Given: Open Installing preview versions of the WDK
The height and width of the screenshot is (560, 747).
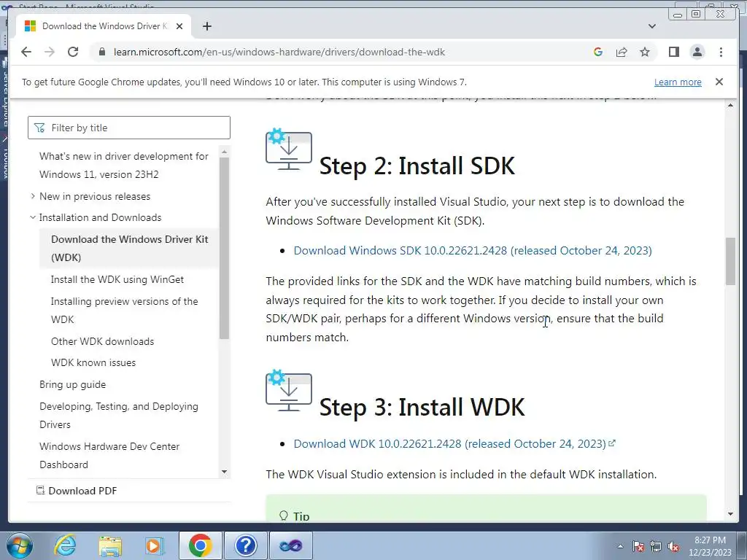Looking at the screenshot, I should click(124, 310).
